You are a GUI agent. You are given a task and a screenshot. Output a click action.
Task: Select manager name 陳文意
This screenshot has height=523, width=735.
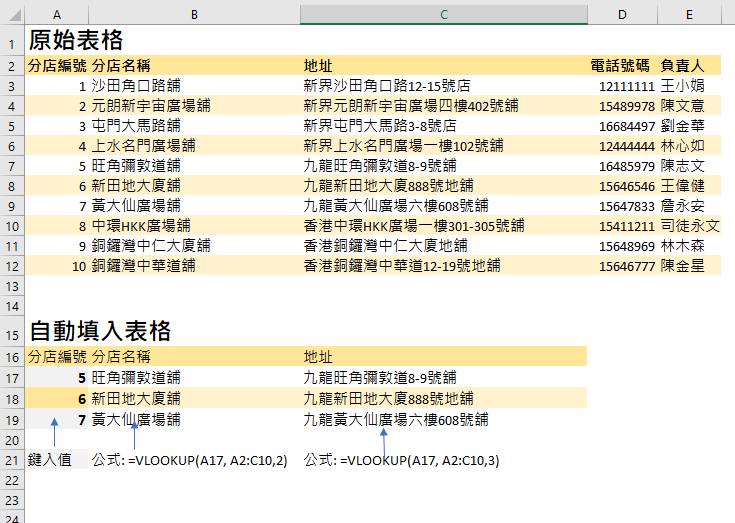[x=682, y=106]
